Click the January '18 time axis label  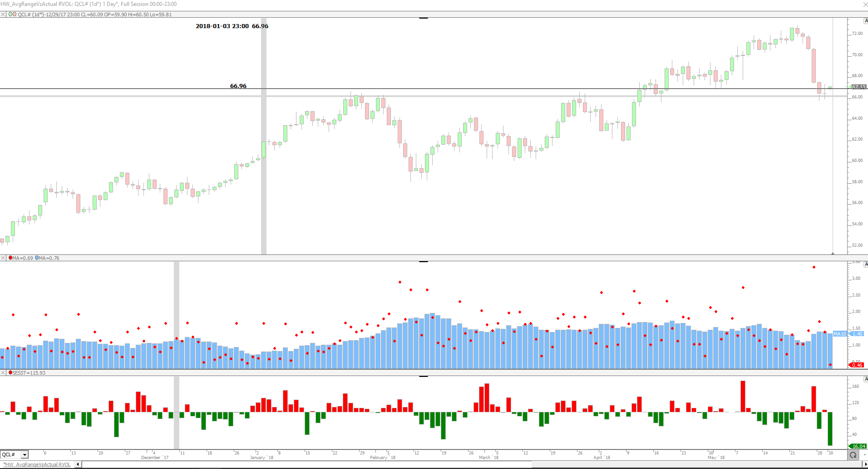[262, 458]
